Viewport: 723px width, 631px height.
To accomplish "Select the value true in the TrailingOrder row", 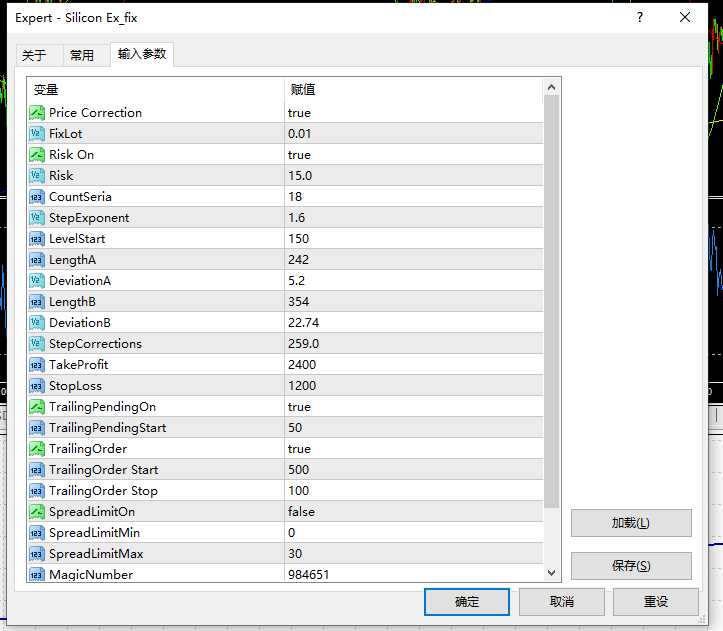I will (299, 449).
